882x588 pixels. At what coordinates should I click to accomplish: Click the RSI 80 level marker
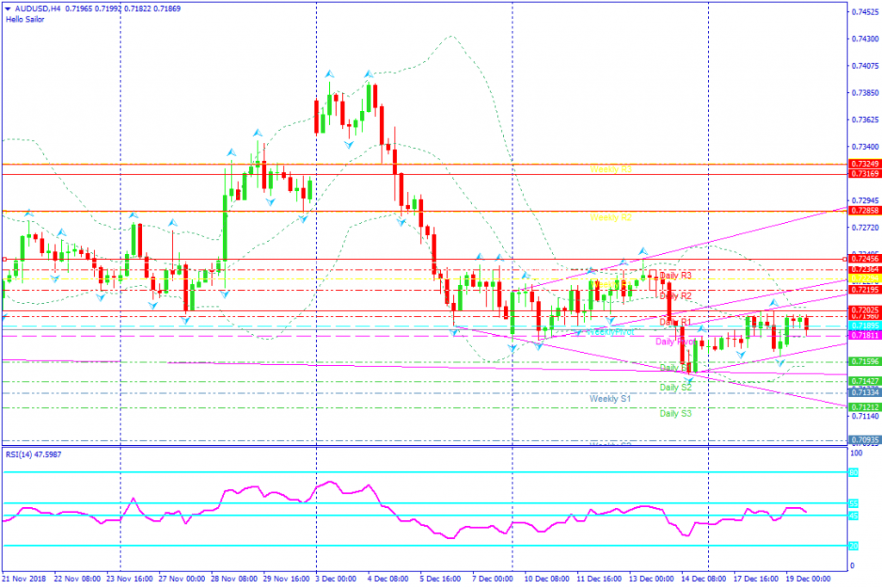[854, 473]
